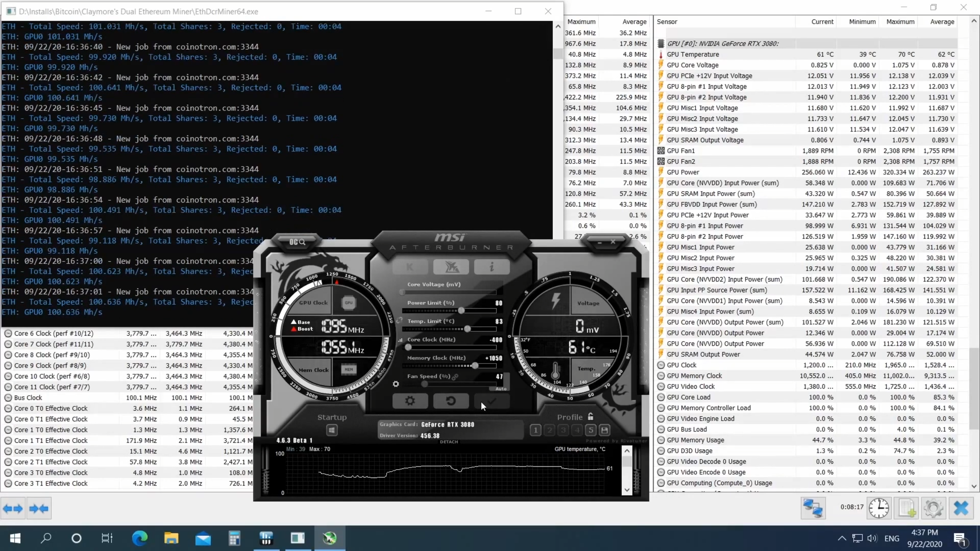Viewport: 980px width, 551px height.
Task: Open Afterburner information panel
Action: pos(492,267)
